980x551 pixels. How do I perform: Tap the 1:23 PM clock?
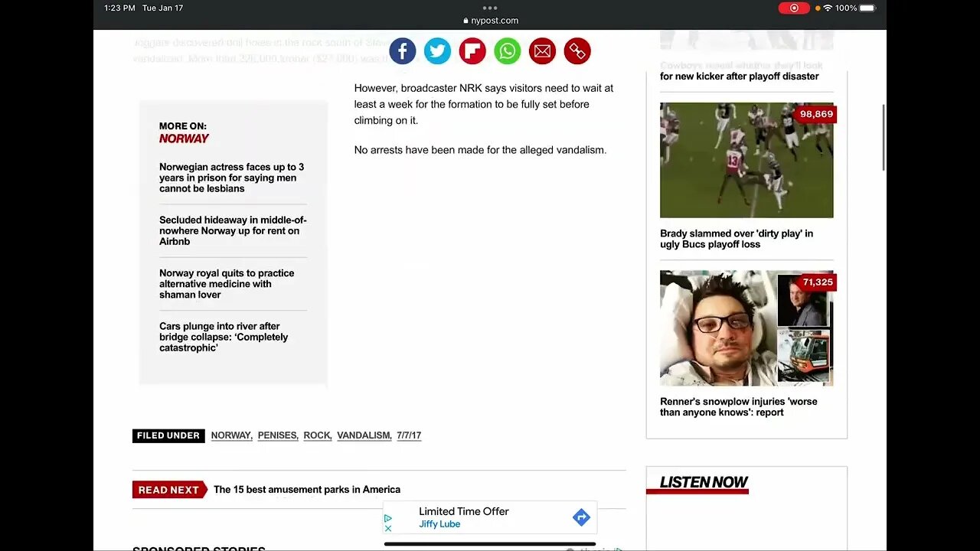pos(119,8)
